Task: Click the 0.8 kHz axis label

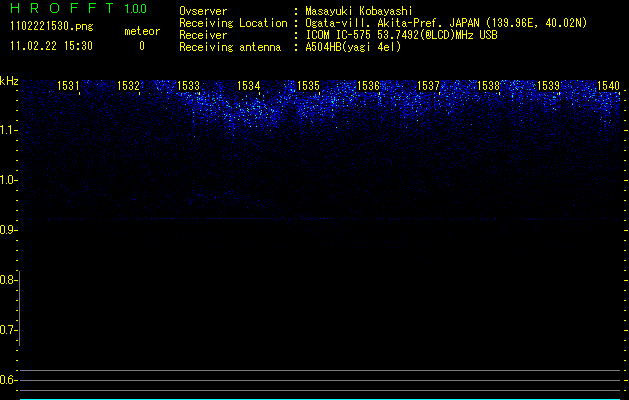Action: pyautogui.click(x=7, y=280)
